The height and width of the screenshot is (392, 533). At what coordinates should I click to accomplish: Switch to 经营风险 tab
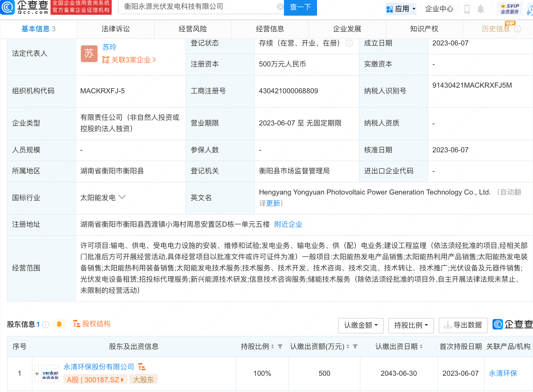193,29
